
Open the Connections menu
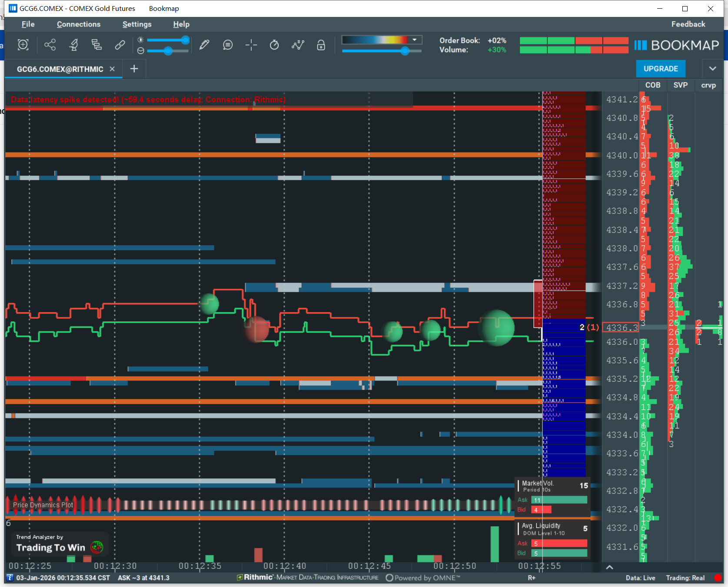78,24
